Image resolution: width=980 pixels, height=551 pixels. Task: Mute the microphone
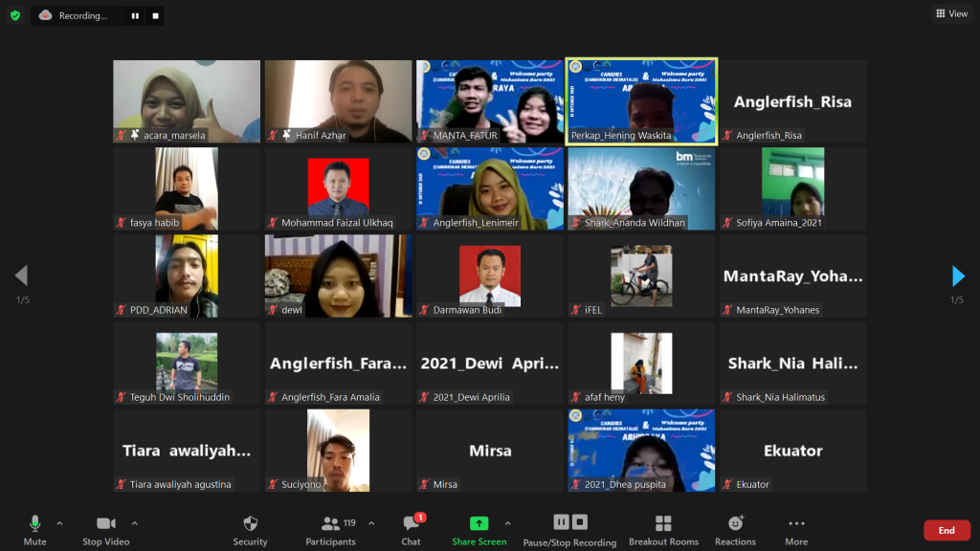[34, 524]
